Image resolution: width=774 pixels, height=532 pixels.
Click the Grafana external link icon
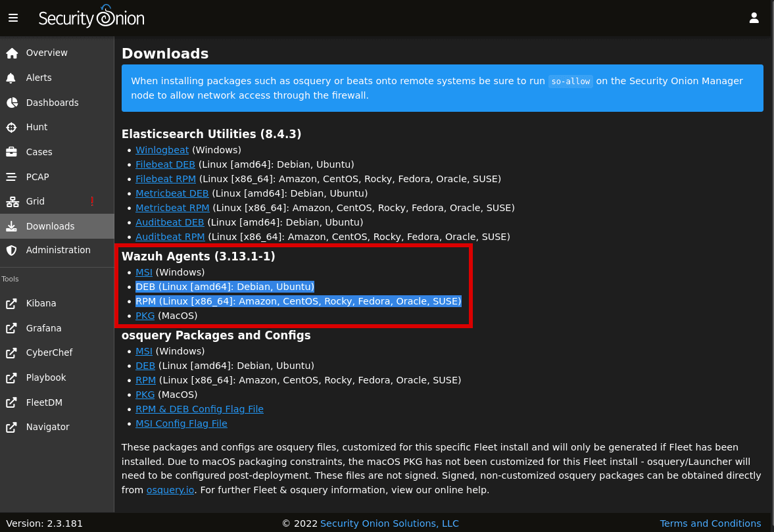(x=11, y=328)
